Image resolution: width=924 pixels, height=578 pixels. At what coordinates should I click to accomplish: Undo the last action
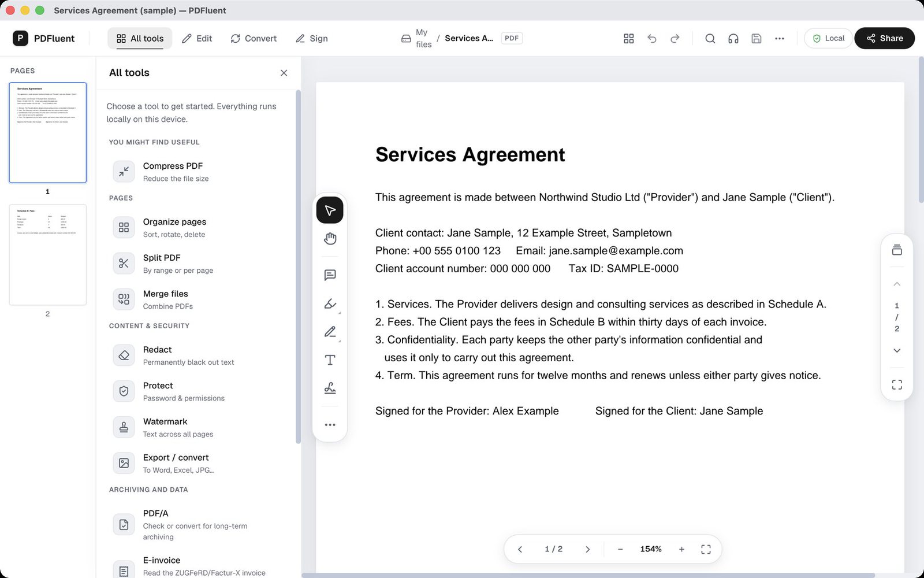point(652,38)
